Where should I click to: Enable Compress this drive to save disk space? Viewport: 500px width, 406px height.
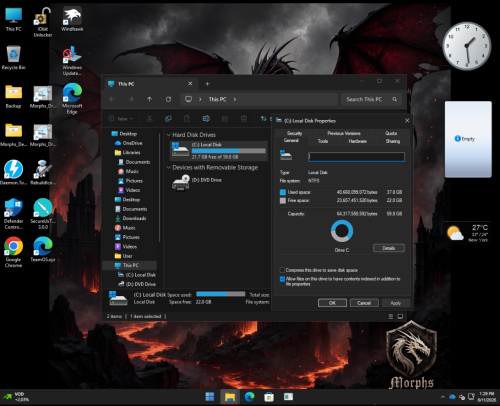click(282, 270)
